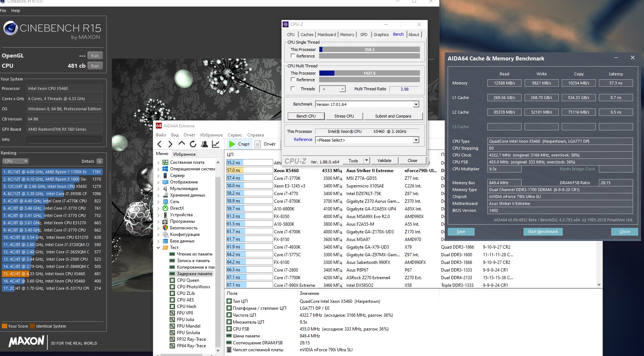Screen dimensions: 644x356
Task: Click the Back arrow in AIDA64 toolbar
Action: click(x=159, y=144)
